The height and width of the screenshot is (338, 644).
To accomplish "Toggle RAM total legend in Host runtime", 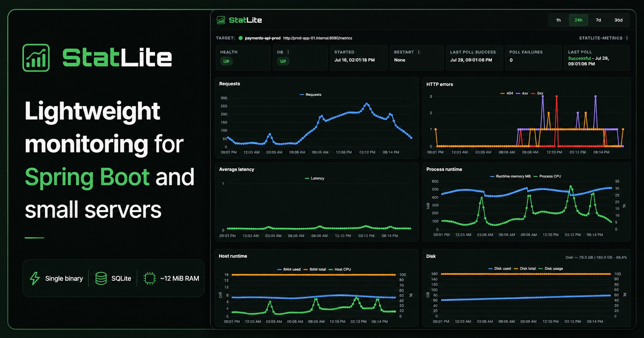I will point(315,269).
